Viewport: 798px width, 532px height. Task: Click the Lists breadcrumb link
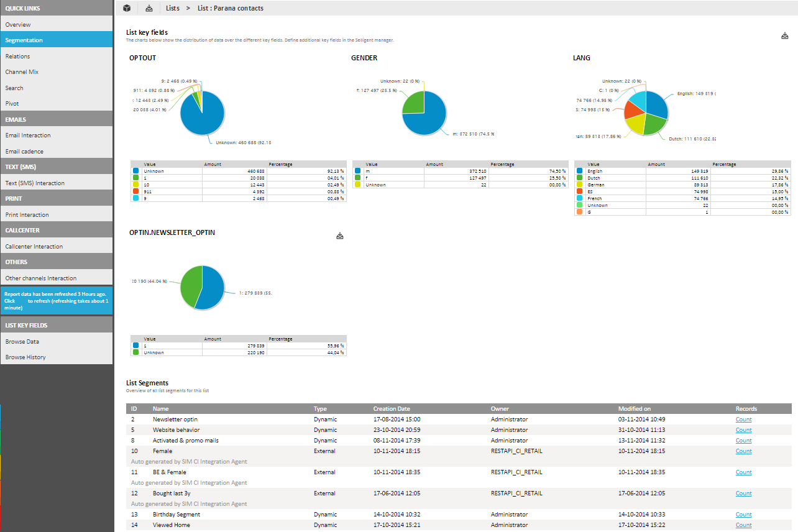point(173,8)
